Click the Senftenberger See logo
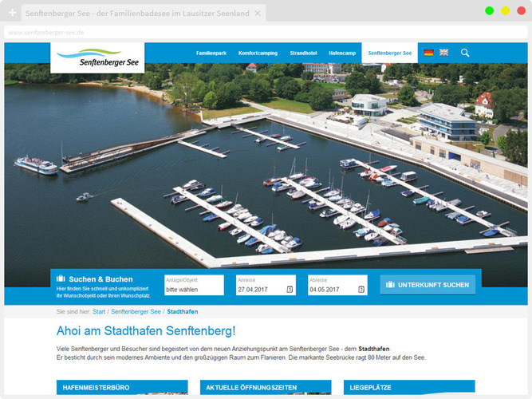Screen dimensions: 532x399 point(97,57)
